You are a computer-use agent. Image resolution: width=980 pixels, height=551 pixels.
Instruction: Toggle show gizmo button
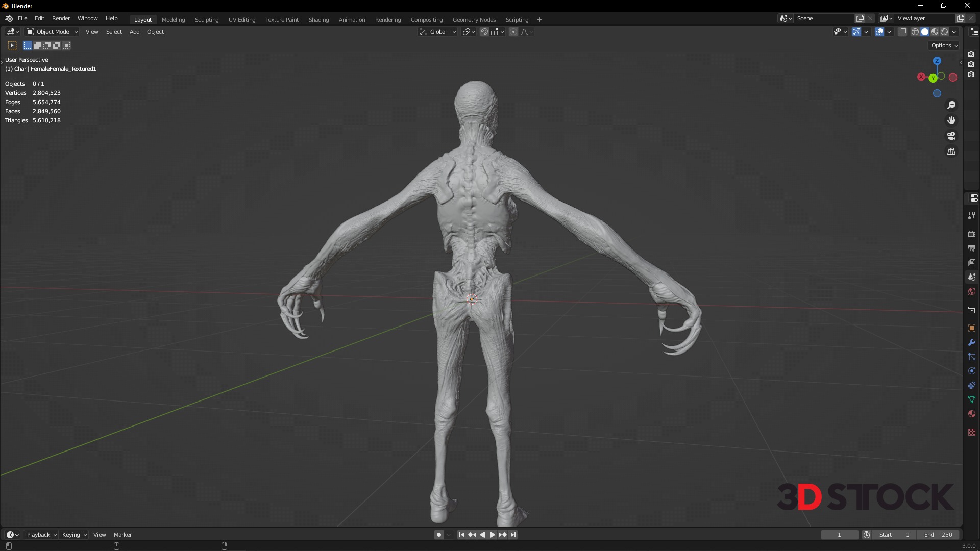click(856, 32)
